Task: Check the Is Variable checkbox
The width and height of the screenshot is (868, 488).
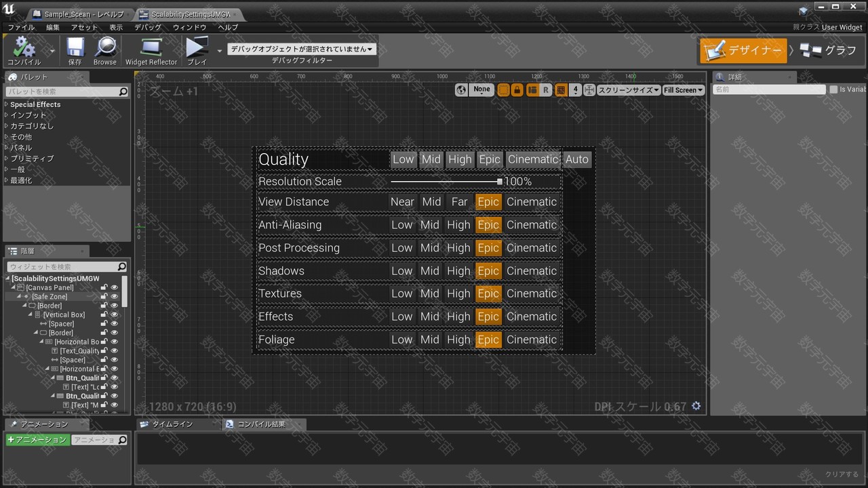Action: [x=833, y=89]
